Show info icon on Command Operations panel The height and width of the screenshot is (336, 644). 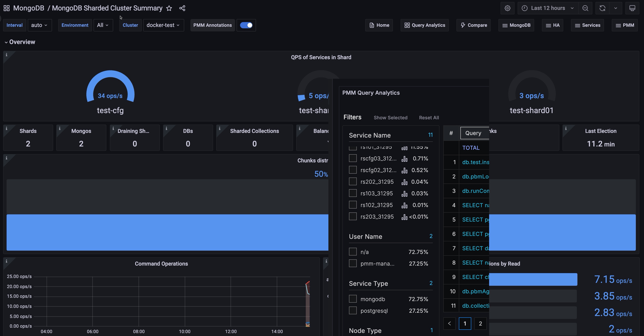[x=6, y=261]
